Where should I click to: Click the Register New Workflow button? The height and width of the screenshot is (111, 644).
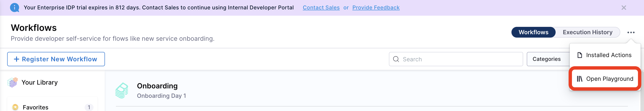coord(56,59)
